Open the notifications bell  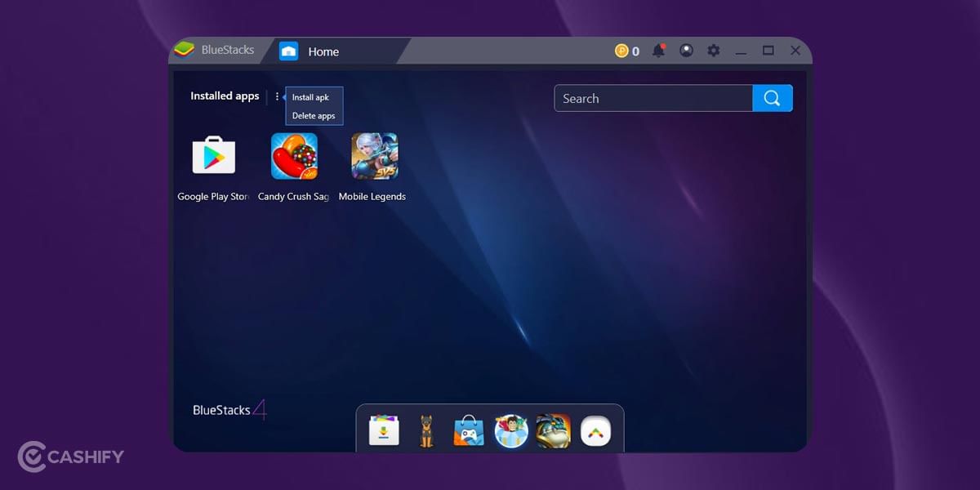(x=658, y=51)
